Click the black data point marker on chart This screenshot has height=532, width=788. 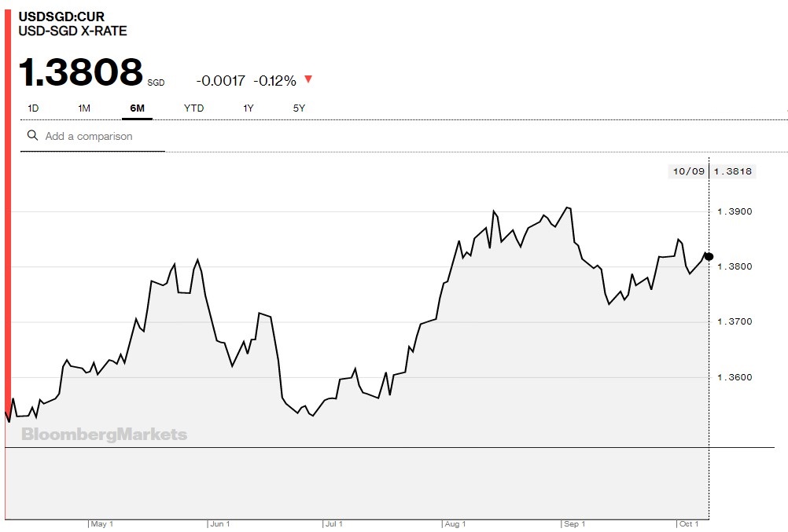[709, 257]
